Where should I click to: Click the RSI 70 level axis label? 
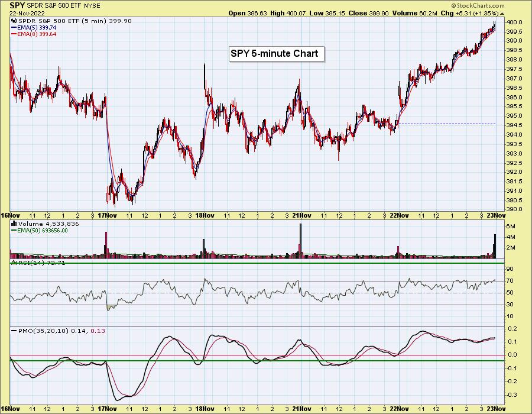510,281
